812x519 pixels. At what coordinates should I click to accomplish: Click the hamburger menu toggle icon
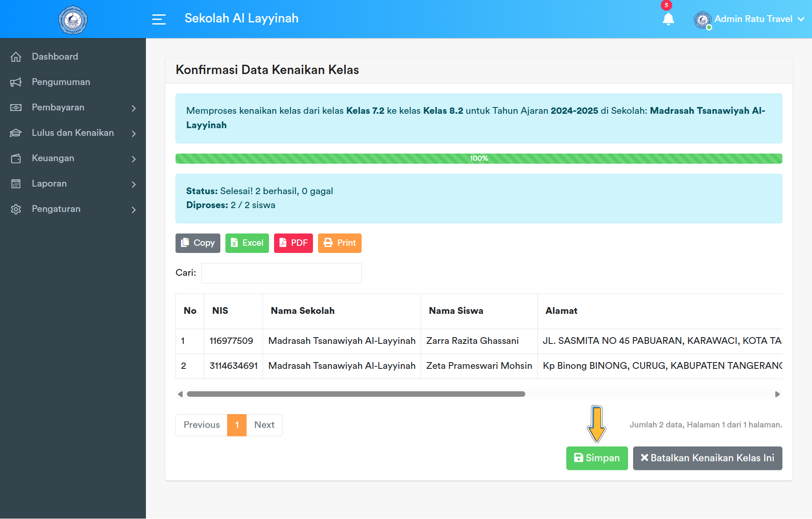click(x=159, y=19)
